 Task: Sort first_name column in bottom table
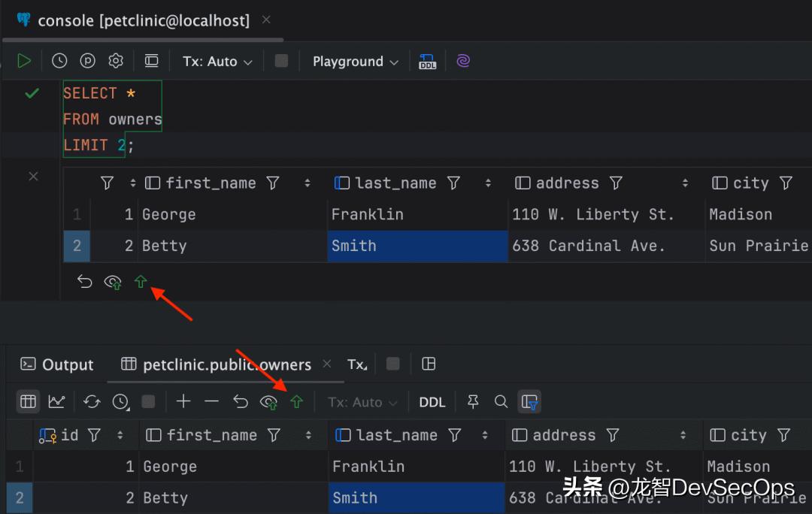[309, 435]
